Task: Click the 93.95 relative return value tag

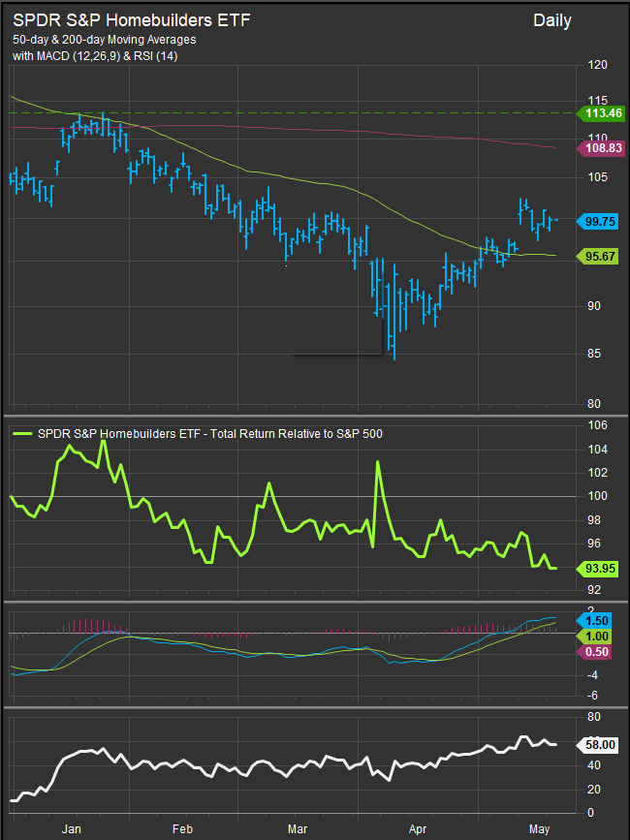Action: (597, 569)
